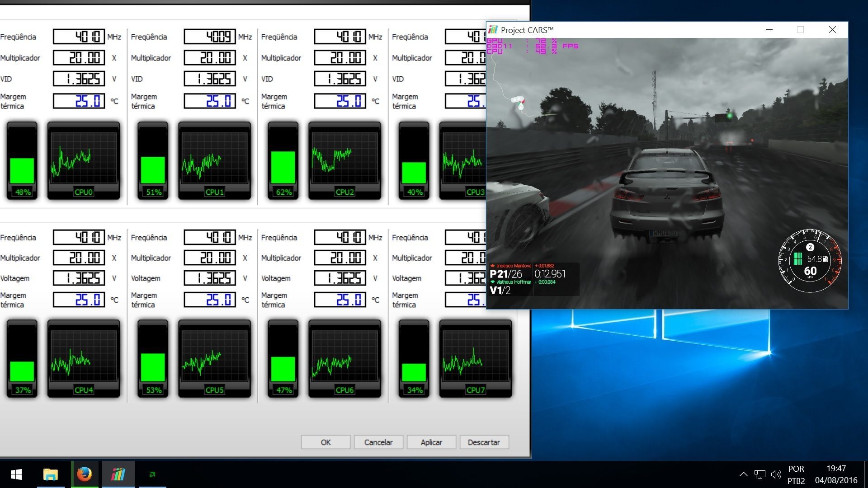The image size is (868, 488).
Task: Select CPU1 VID value field
Action: 210,79
